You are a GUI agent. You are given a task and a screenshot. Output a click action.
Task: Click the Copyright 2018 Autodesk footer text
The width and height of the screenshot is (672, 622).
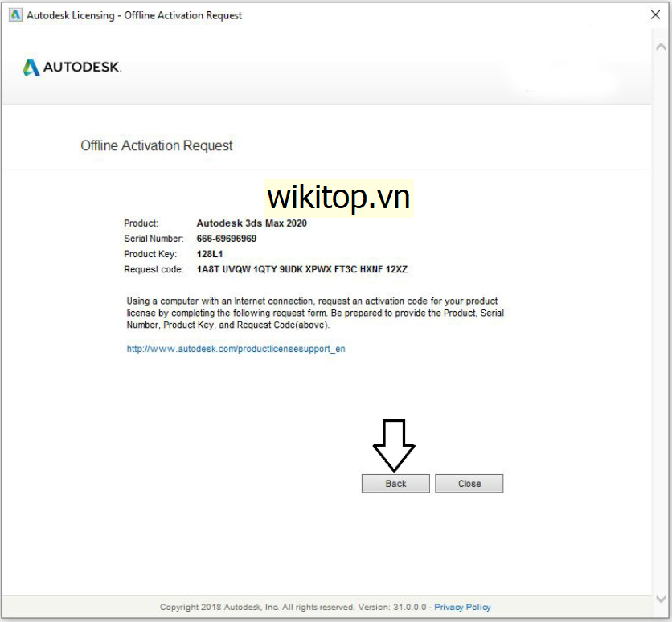click(x=293, y=607)
